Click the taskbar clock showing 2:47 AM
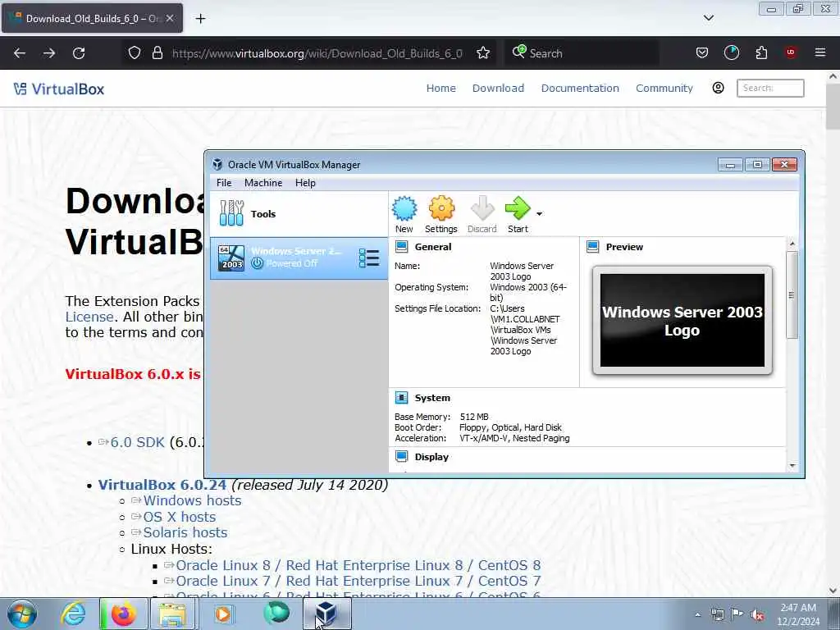The width and height of the screenshot is (840, 630). point(798,614)
